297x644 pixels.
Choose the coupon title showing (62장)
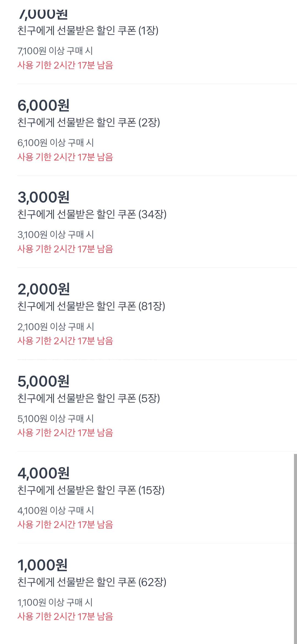click(x=92, y=582)
